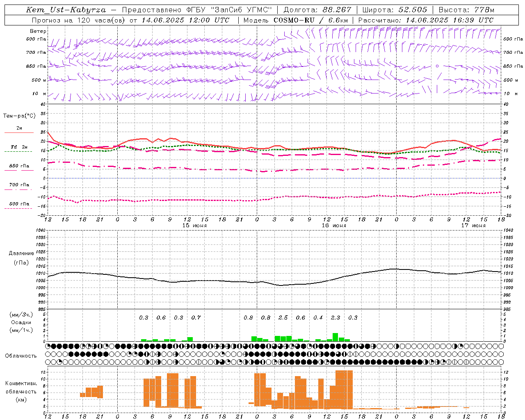Click '40' at top of left temperature axis
This screenshot has width=525, height=420.
pyautogui.click(x=43, y=104)
